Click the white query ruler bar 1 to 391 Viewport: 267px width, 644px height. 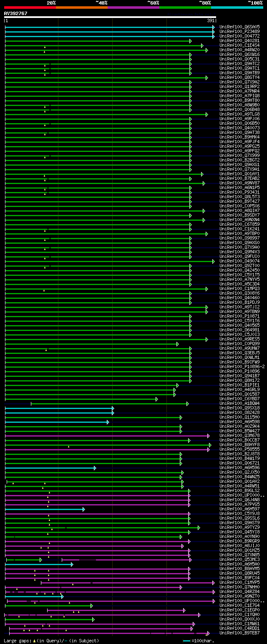110,17
